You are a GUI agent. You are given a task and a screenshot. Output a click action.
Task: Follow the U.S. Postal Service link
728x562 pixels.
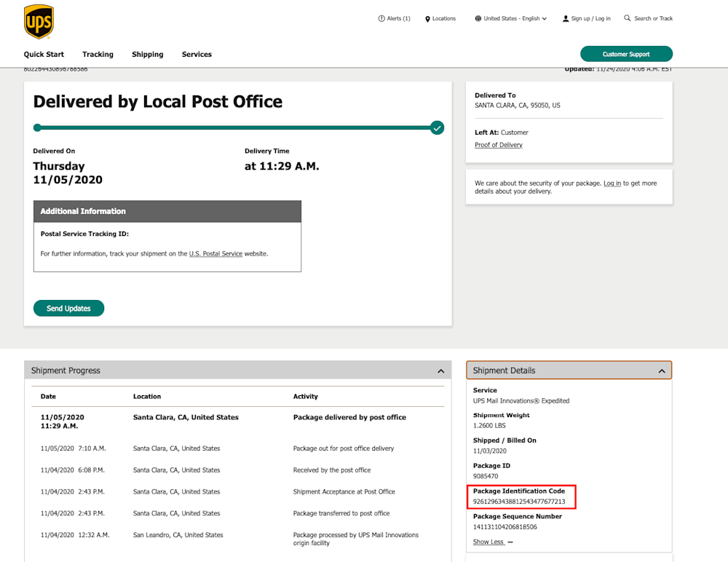(x=216, y=253)
